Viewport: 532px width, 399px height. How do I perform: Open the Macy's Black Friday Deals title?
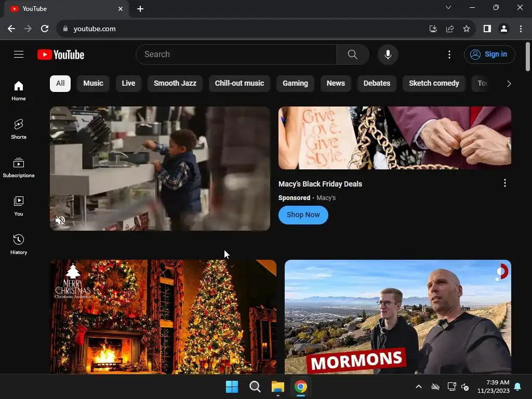coord(320,184)
